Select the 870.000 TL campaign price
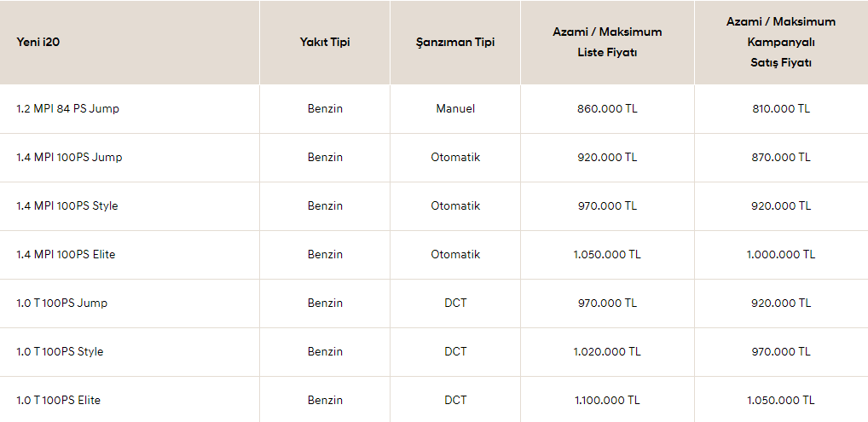Viewport: 868px width, 422px height. tap(781, 157)
